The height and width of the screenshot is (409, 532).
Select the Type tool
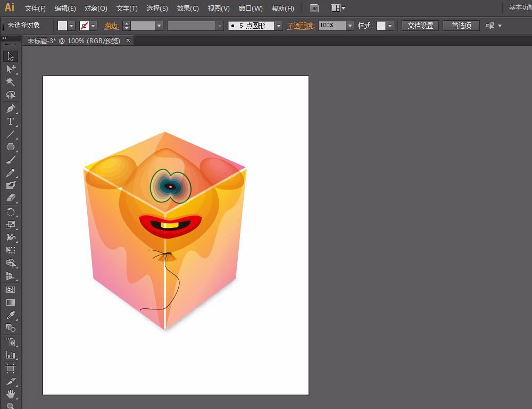[x=11, y=121]
